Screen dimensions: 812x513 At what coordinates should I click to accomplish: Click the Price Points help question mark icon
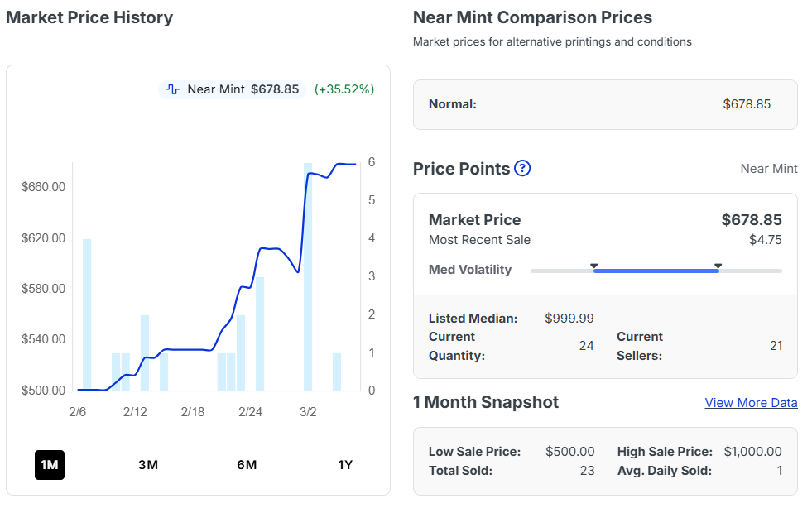point(522,169)
